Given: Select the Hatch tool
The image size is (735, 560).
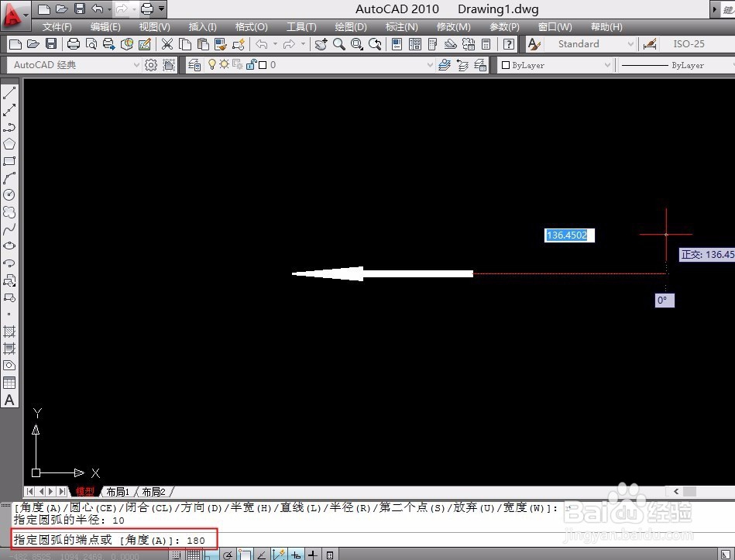Looking at the screenshot, I should click(x=9, y=332).
